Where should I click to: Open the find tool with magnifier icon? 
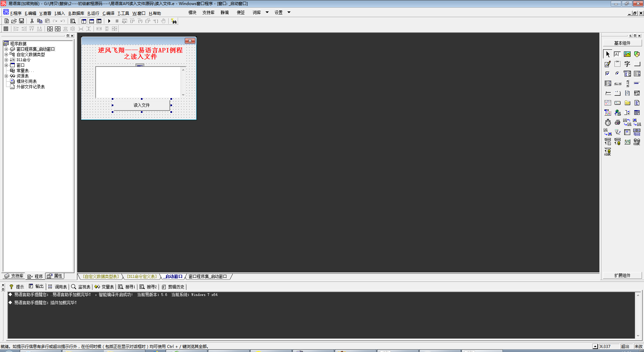[73, 21]
